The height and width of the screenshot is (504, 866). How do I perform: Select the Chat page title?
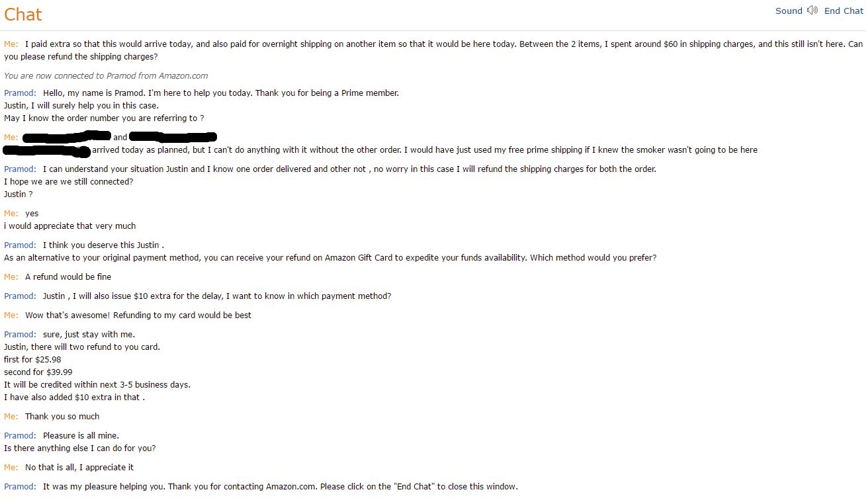point(22,14)
